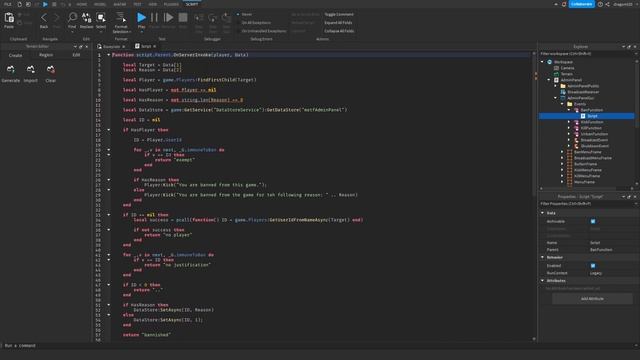Toggle the Archivable checkbox

pyautogui.click(x=593, y=221)
